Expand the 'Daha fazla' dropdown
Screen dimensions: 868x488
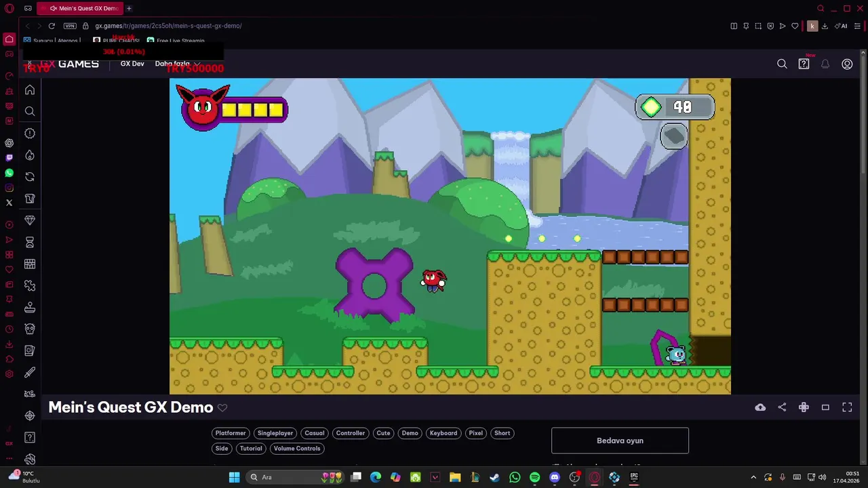click(177, 64)
